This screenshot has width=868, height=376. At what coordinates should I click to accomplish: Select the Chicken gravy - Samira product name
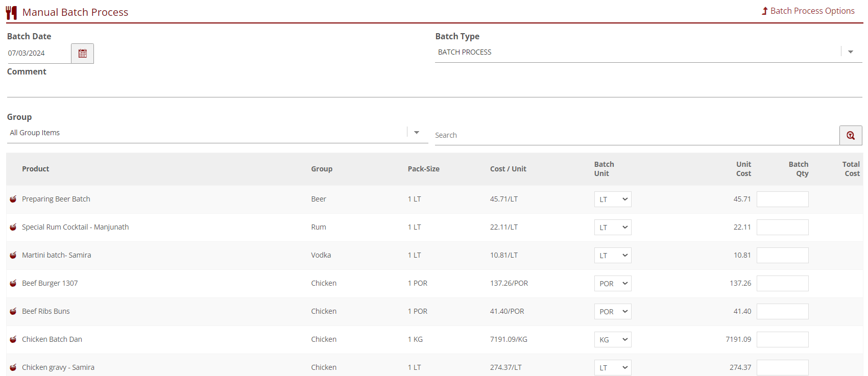[58, 367]
